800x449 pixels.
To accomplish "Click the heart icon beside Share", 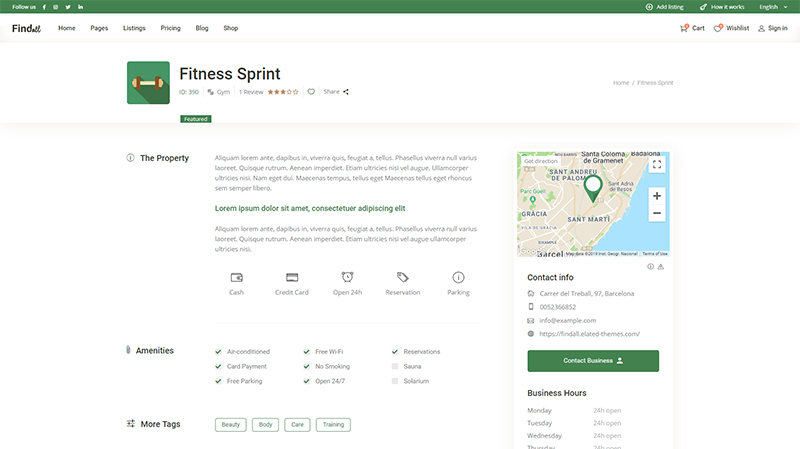I will (311, 92).
